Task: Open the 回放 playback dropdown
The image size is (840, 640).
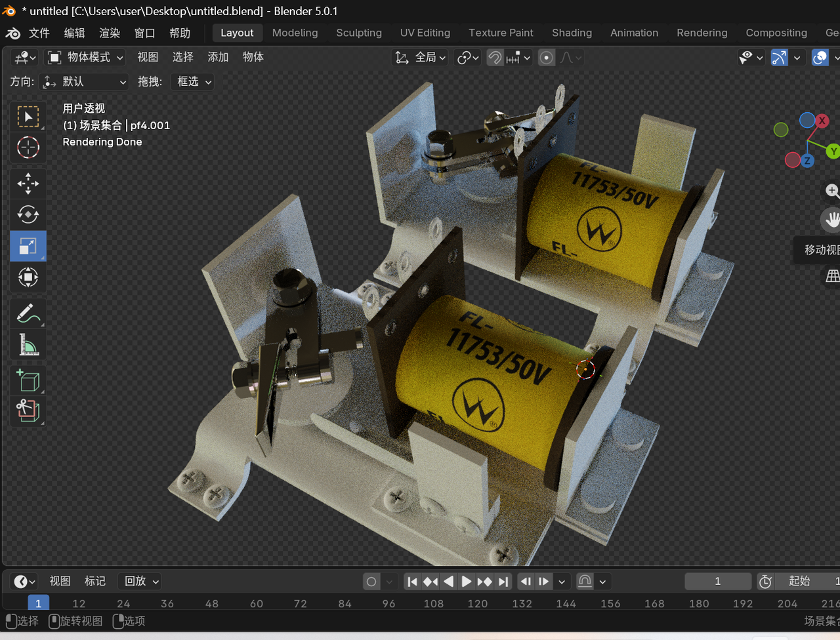Action: click(140, 582)
